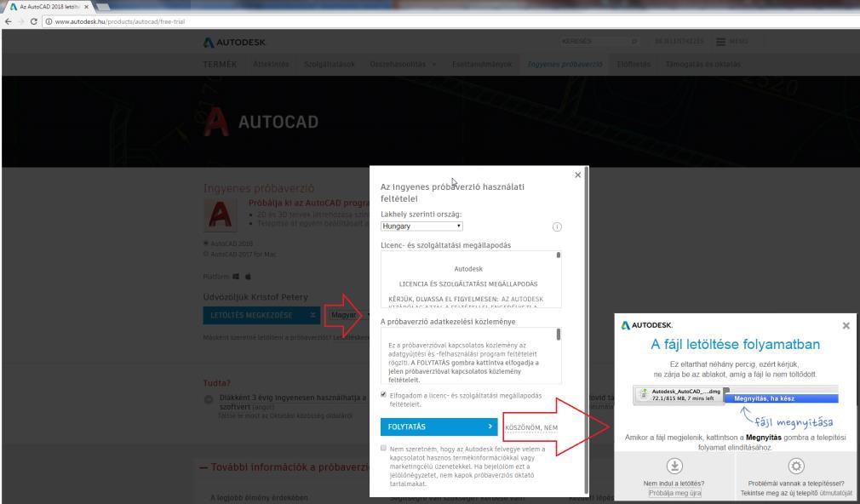The height and width of the screenshot is (504, 860).
Task: Click the bullet icon beside the Diákként tip
Action: point(209,400)
